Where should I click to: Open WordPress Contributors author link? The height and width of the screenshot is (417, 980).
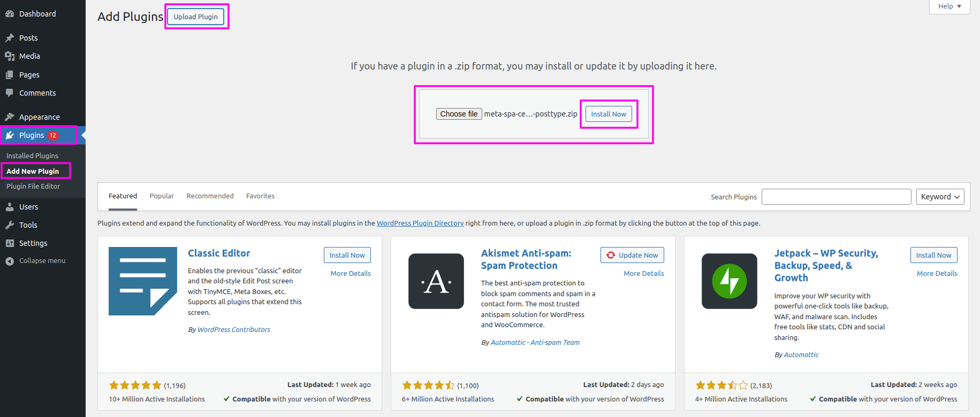[x=234, y=330]
